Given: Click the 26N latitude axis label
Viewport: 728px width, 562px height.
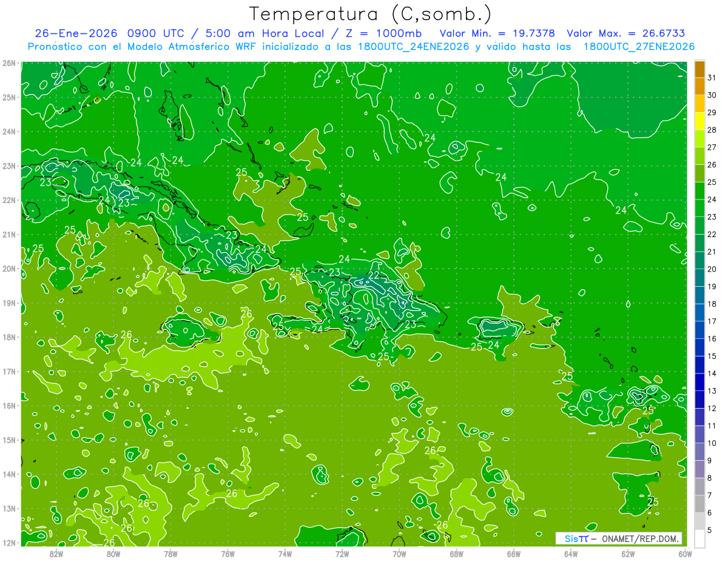Looking at the screenshot, I should coord(9,63).
